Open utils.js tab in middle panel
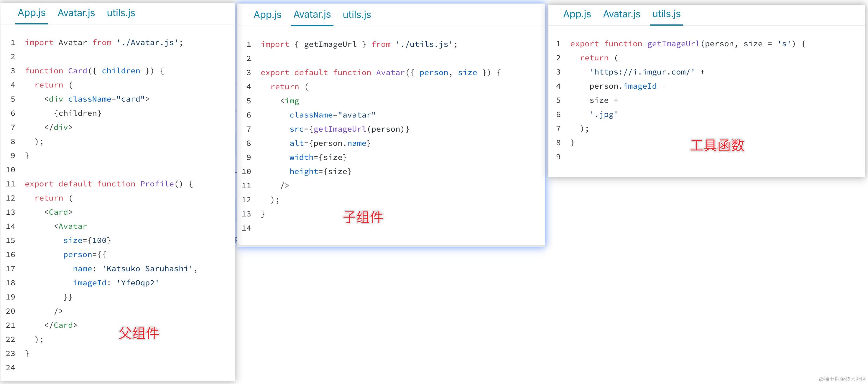The image size is (868, 384). point(357,14)
